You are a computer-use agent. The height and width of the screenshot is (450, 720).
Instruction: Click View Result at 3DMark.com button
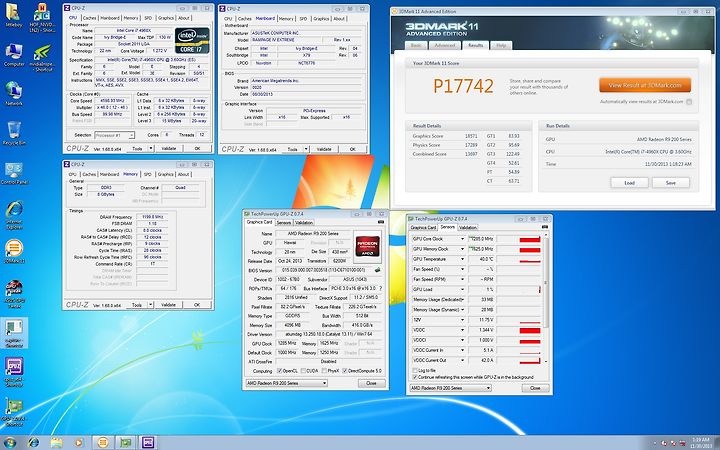click(645, 85)
